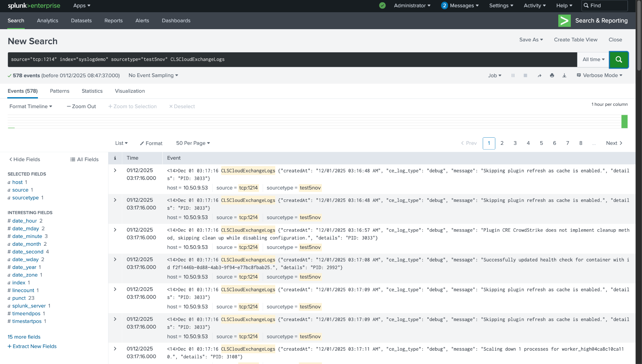Zoom Out the timeline

81,107
